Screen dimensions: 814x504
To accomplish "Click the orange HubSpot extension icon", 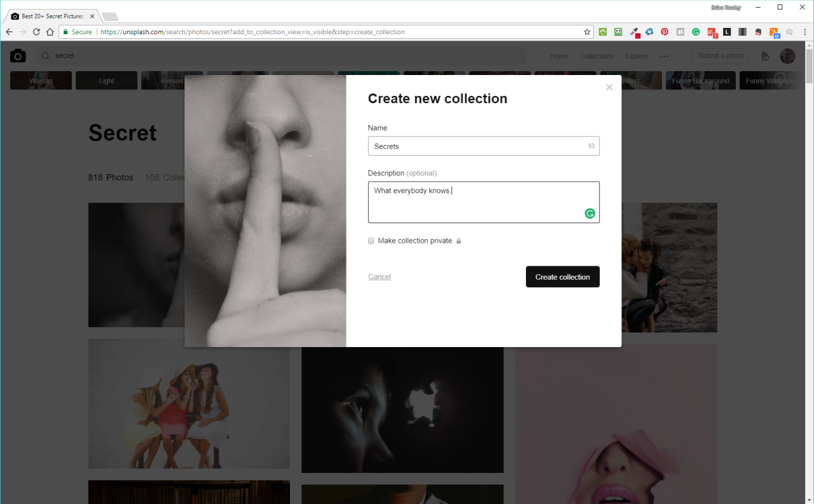I will pyautogui.click(x=774, y=32).
